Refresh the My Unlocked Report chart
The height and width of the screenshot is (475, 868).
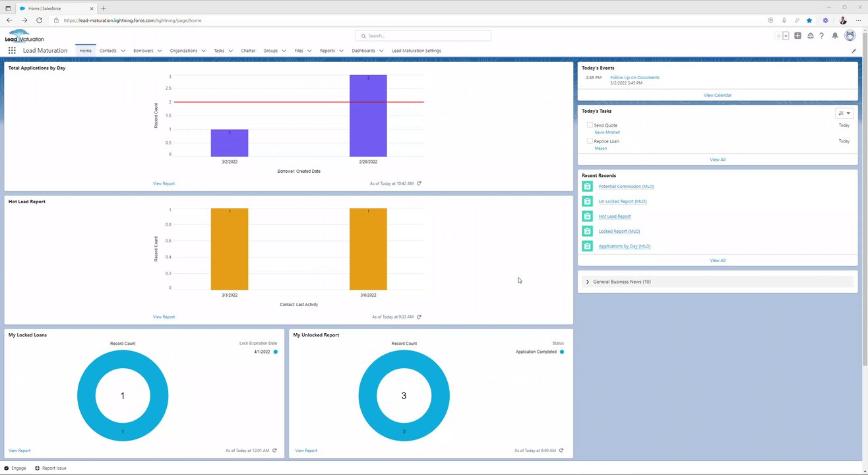point(561,451)
